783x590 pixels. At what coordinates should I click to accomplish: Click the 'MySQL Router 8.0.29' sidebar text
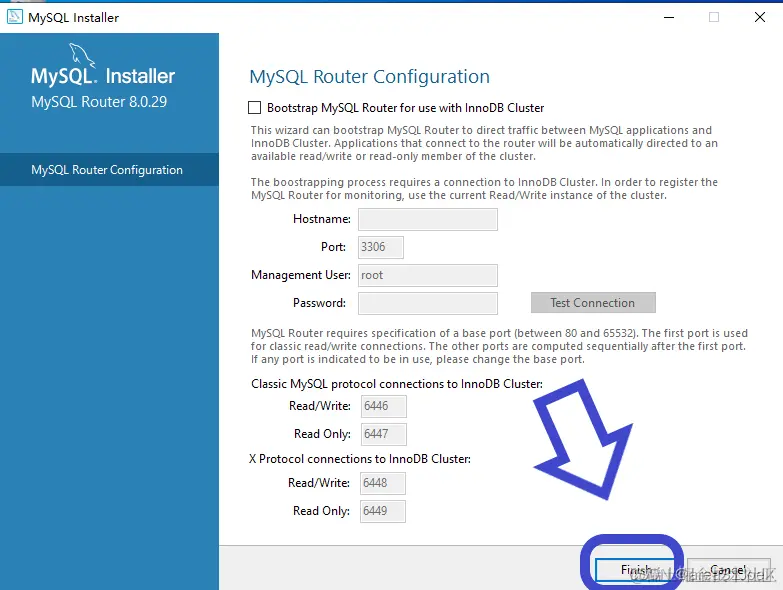[99, 102]
